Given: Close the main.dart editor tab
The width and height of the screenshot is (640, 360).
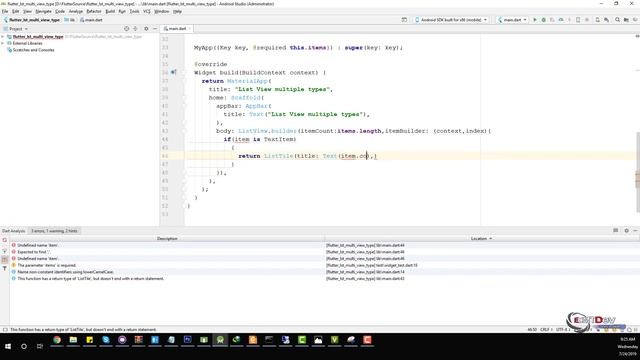Looking at the screenshot, I should tap(189, 29).
